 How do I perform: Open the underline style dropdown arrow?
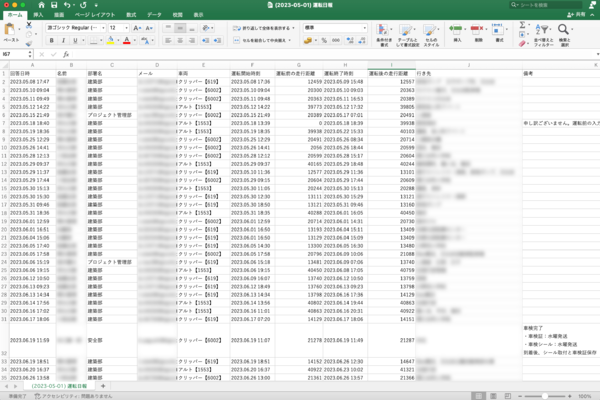pos(83,41)
